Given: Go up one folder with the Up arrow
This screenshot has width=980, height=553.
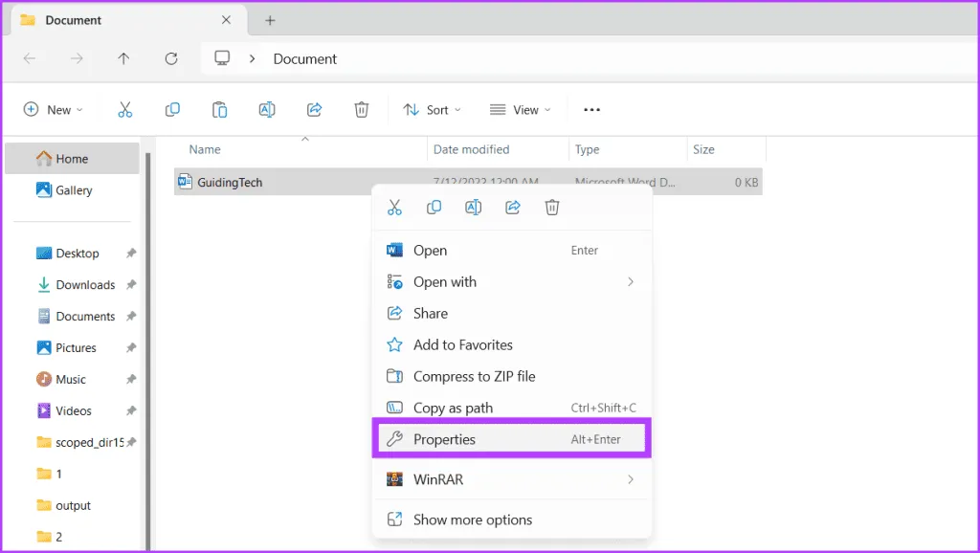Looking at the screenshot, I should [x=123, y=58].
